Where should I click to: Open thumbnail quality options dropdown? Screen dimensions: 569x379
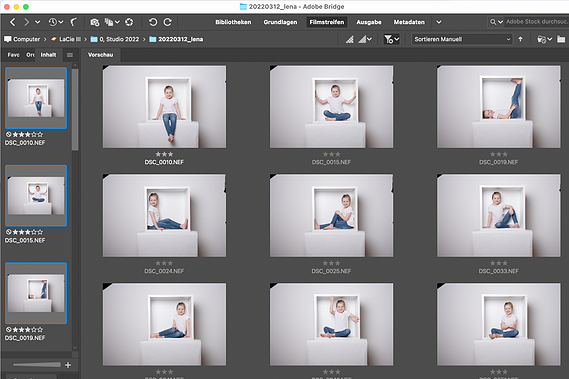(x=365, y=39)
